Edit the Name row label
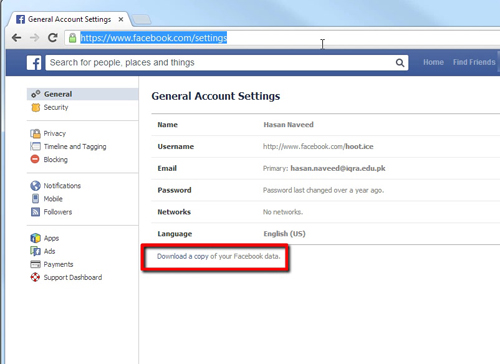500x364 pixels. 168,125
